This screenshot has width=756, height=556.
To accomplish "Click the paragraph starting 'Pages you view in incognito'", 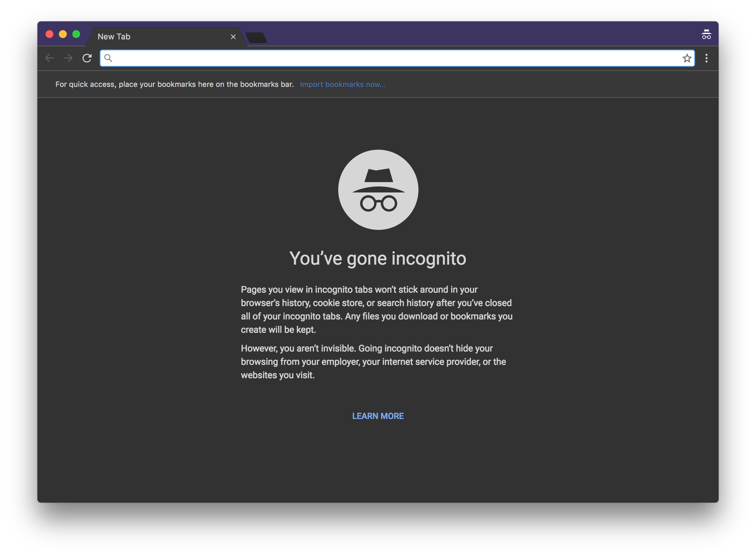I will coord(377,310).
